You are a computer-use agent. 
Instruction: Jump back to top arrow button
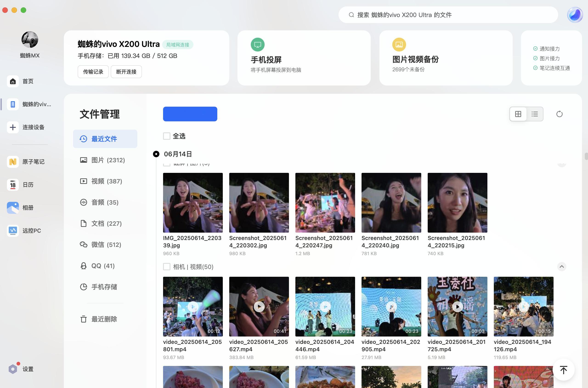[563, 370]
